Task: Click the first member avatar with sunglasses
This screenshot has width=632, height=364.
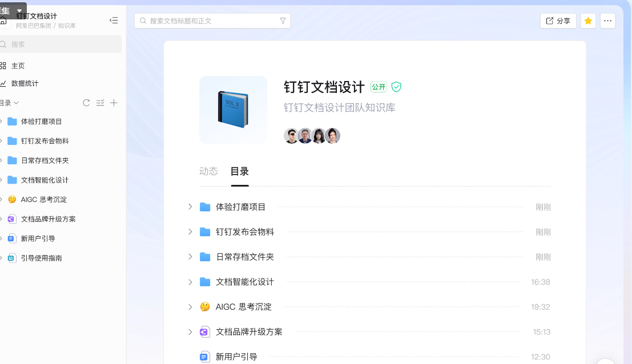Action: click(291, 136)
